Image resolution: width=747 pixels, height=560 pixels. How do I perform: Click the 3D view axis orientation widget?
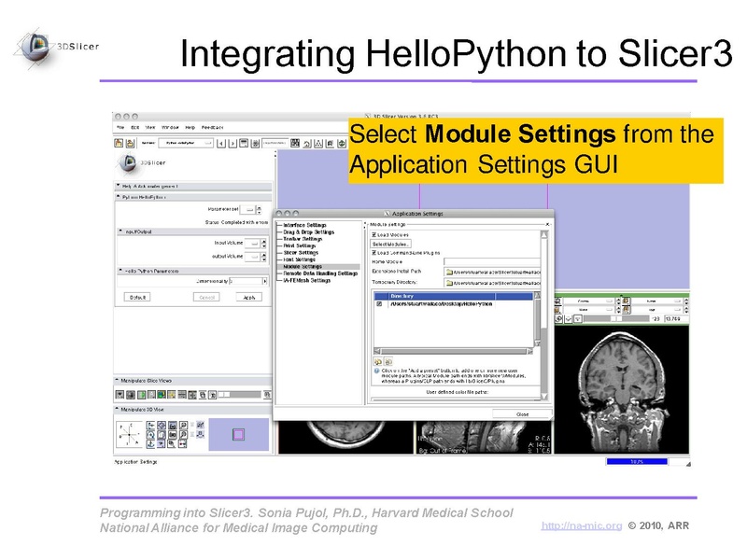tap(129, 434)
